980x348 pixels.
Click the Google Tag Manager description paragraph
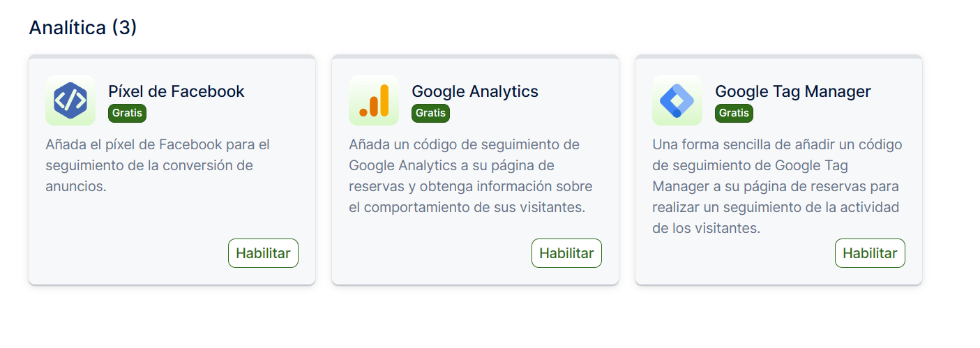pos(777,186)
